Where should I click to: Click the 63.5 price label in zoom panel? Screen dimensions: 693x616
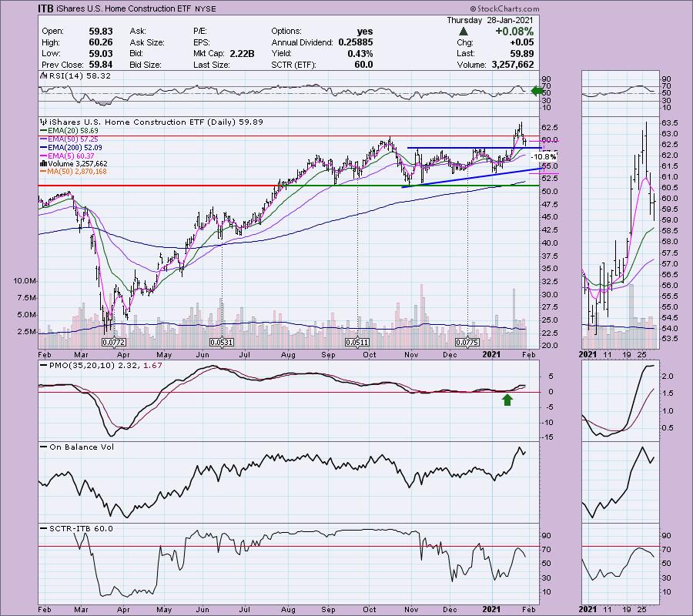(670, 123)
